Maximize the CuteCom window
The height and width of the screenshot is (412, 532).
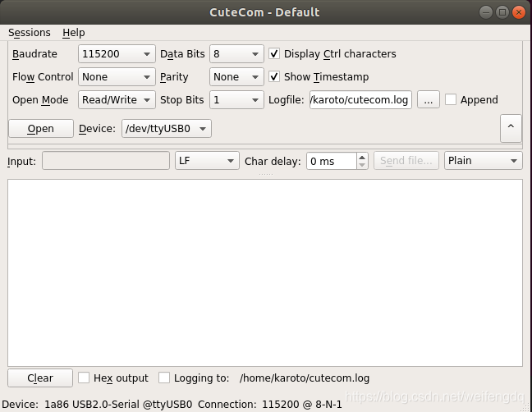coord(502,12)
